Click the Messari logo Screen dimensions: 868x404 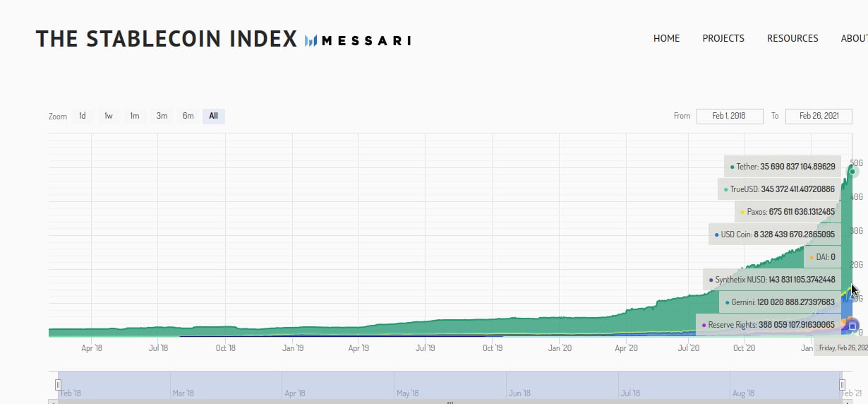click(x=358, y=40)
